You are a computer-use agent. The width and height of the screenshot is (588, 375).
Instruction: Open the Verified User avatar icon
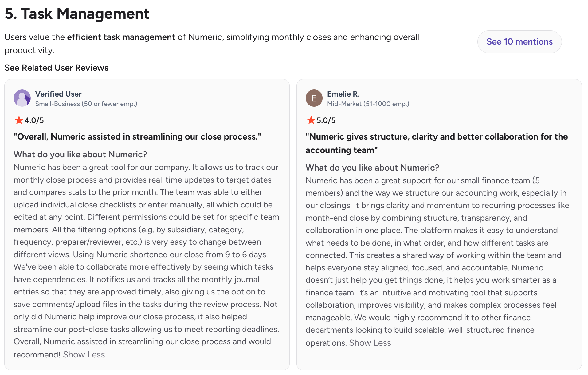[22, 98]
